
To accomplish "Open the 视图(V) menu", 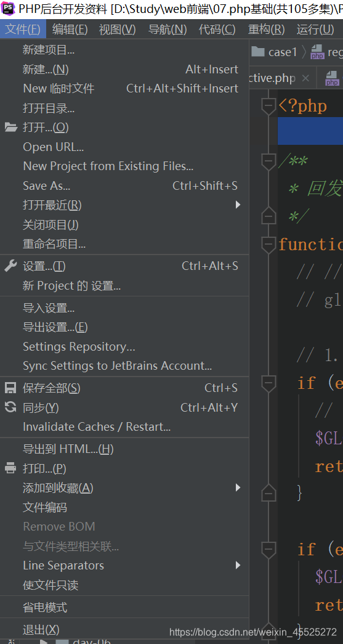I will [118, 29].
